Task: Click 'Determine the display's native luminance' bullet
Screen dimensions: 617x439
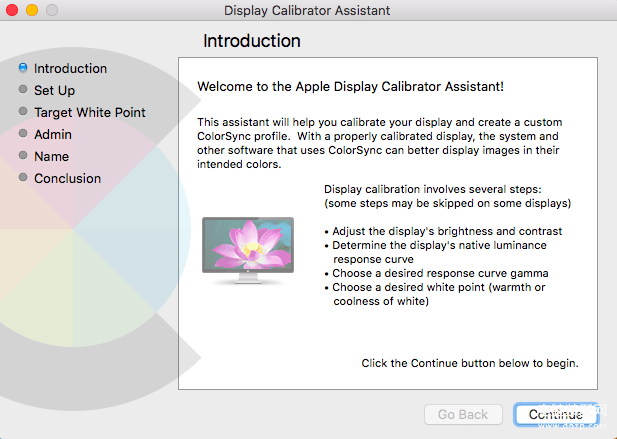Action: tap(436, 252)
